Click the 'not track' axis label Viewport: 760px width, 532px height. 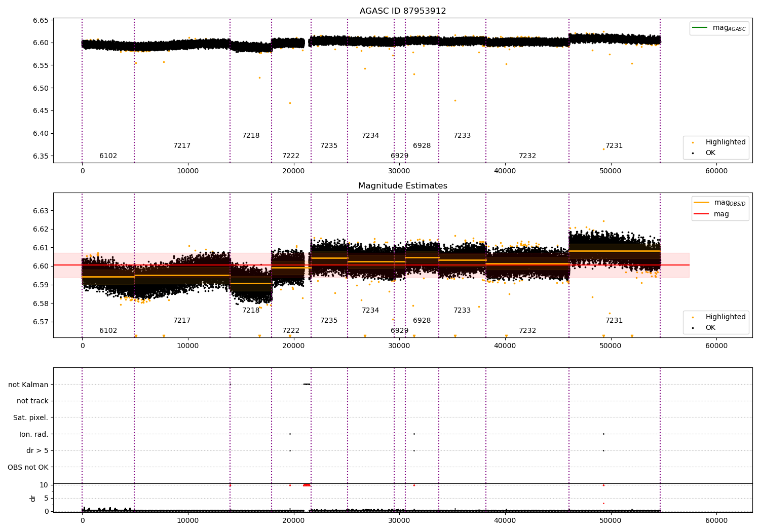coord(32,401)
